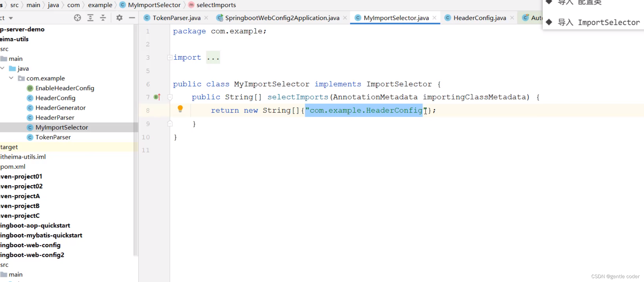Close the SpringbootWebConfig2Application.java tab
This screenshot has height=282, width=644.
345,18
